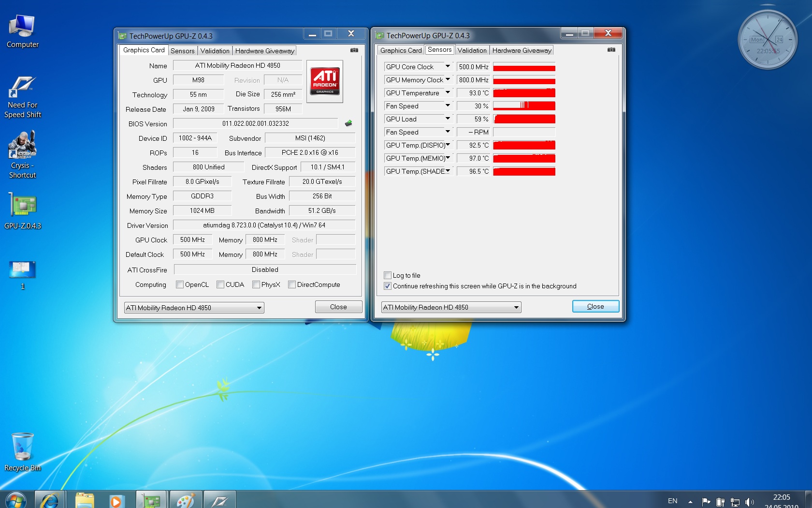Click screenshot camera icon in Sensors window

pyautogui.click(x=611, y=49)
